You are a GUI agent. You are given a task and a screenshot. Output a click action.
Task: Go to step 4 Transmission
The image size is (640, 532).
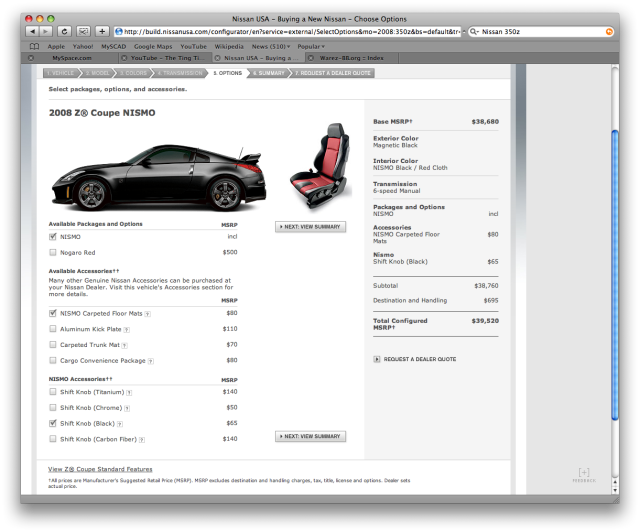pyautogui.click(x=180, y=73)
